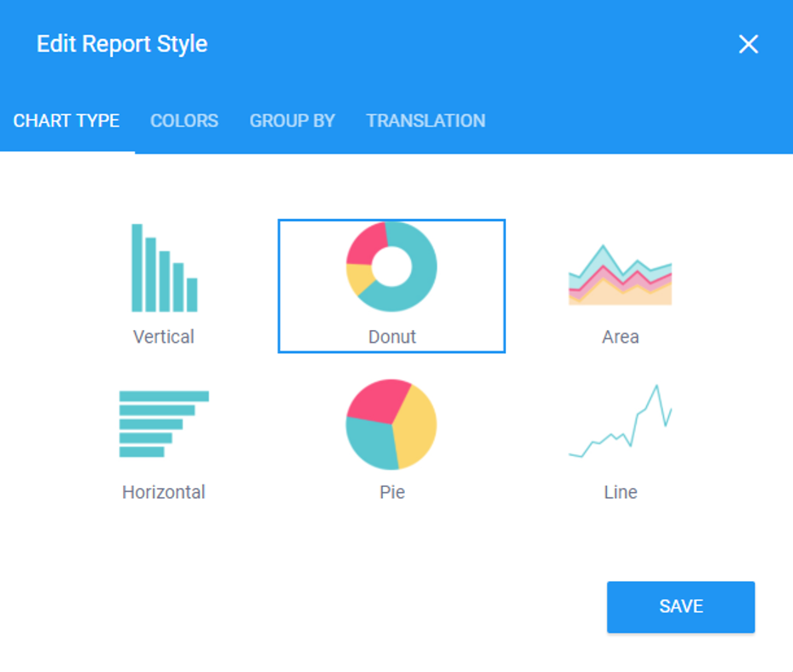Open the Translation tab
The image size is (793, 672).
coord(425,120)
